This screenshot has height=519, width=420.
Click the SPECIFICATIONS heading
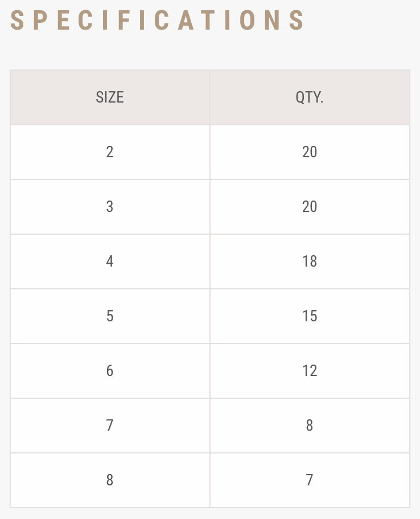tap(157, 21)
